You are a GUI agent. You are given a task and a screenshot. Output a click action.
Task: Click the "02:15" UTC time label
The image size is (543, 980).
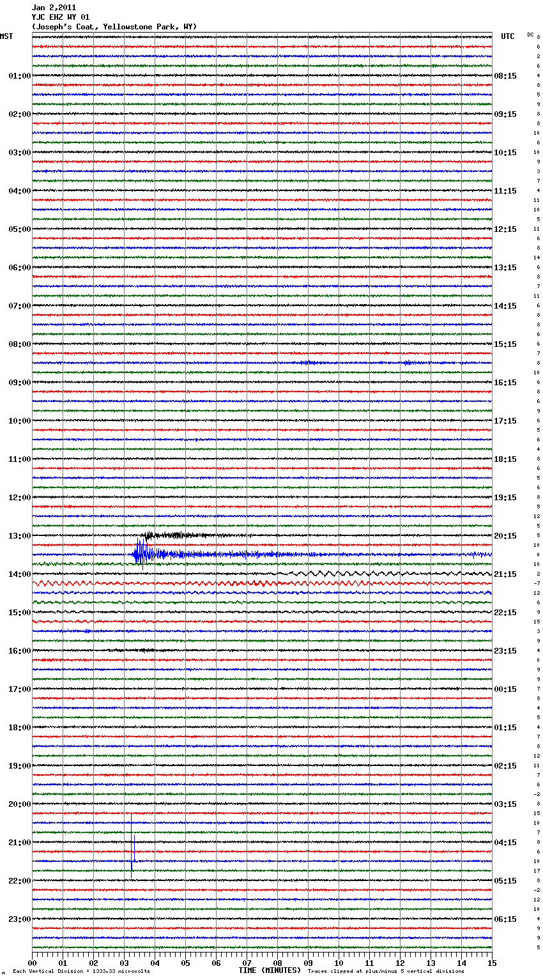[x=505, y=766]
